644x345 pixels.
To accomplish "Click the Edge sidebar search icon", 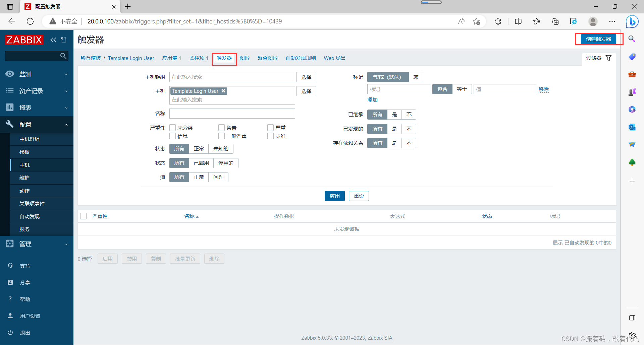I will 632,39.
